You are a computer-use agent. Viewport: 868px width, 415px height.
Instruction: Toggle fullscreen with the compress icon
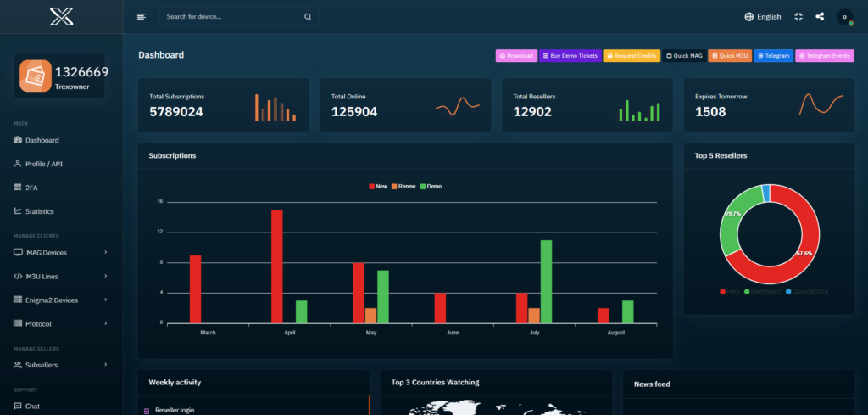click(798, 16)
